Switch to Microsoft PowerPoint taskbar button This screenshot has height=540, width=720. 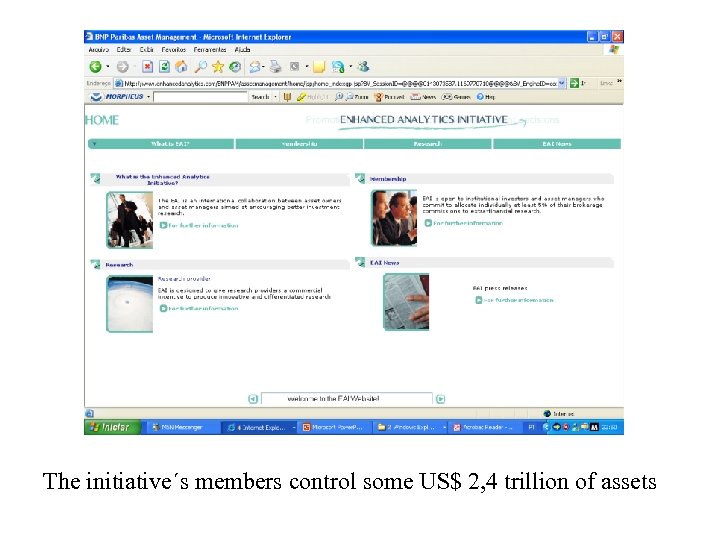(x=333, y=427)
